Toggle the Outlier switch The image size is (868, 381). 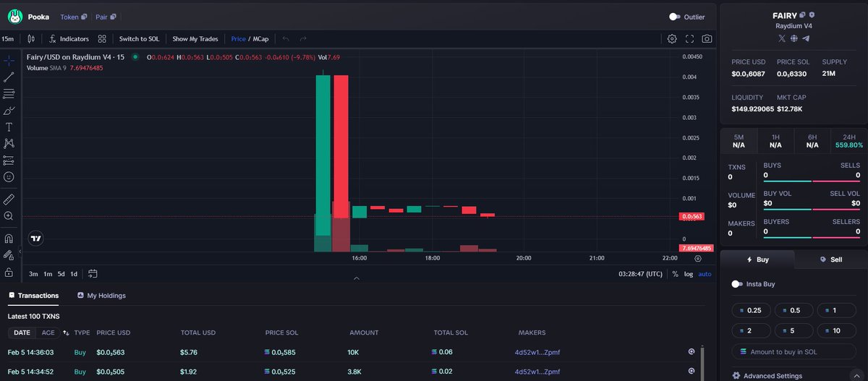(674, 17)
